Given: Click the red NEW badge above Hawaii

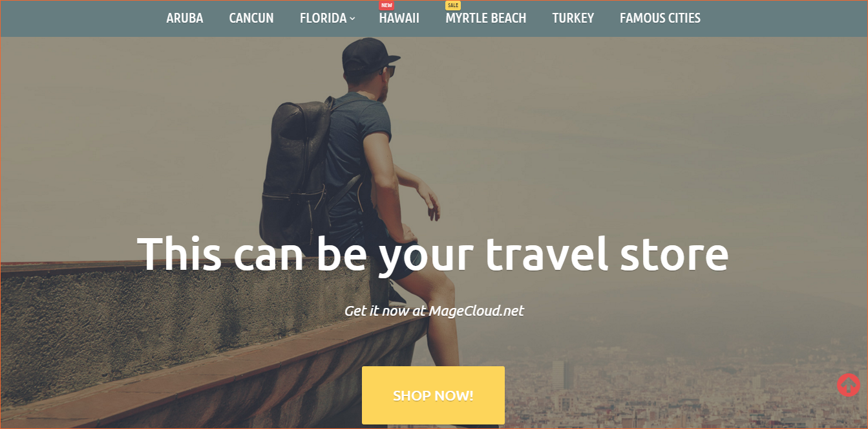Looking at the screenshot, I should 386,5.
